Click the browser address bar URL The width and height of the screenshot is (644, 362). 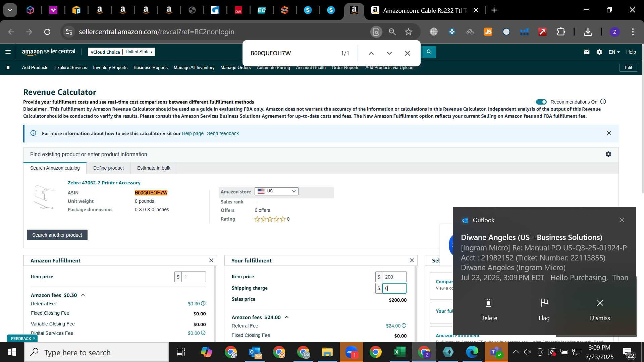[x=156, y=32]
